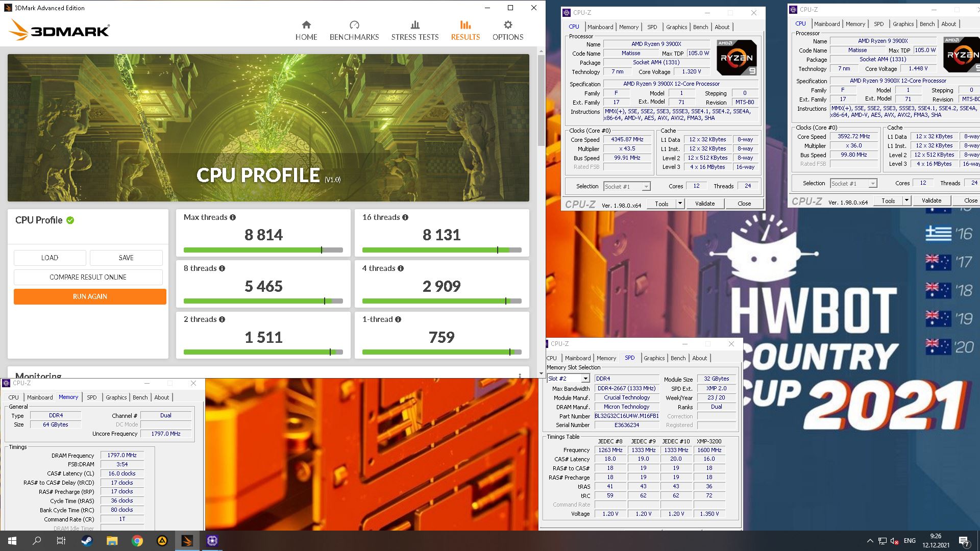This screenshot has width=980, height=551.
Task: Open About tab in SPD CPU-Z window
Action: (699, 358)
